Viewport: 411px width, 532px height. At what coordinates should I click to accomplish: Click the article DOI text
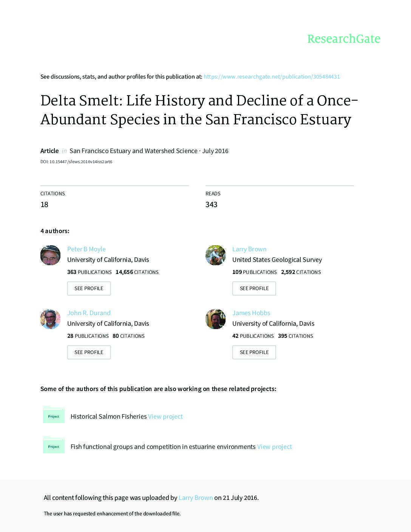coord(76,162)
